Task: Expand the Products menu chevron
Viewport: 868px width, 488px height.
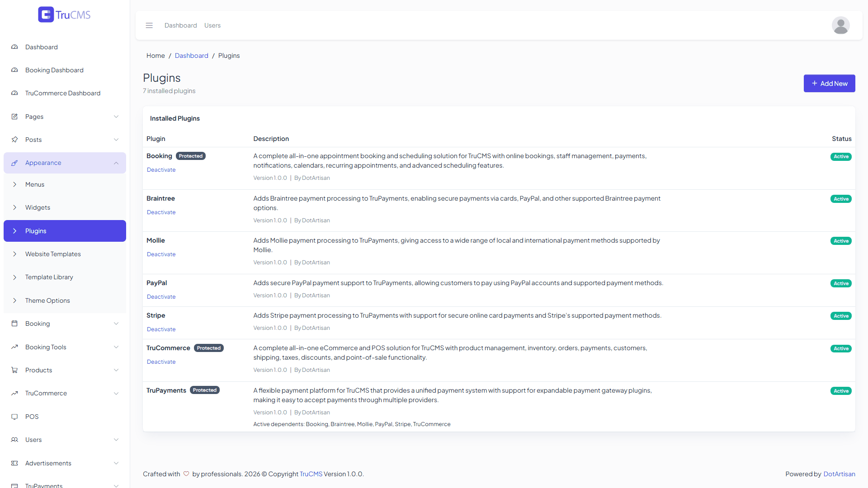Action: point(116,370)
